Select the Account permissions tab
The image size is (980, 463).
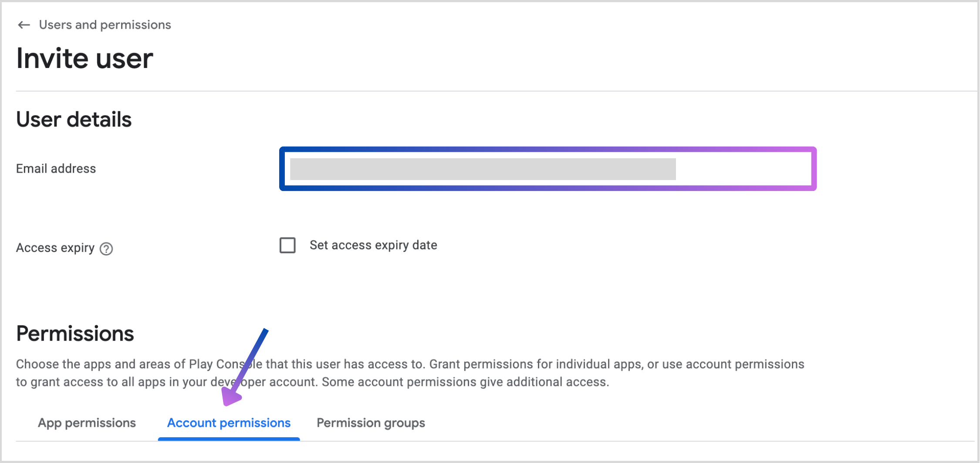click(229, 423)
